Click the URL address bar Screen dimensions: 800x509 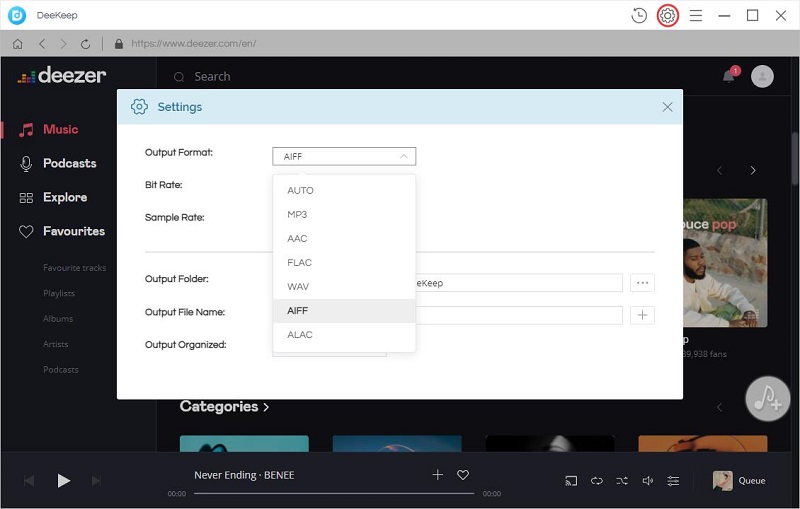[194, 44]
